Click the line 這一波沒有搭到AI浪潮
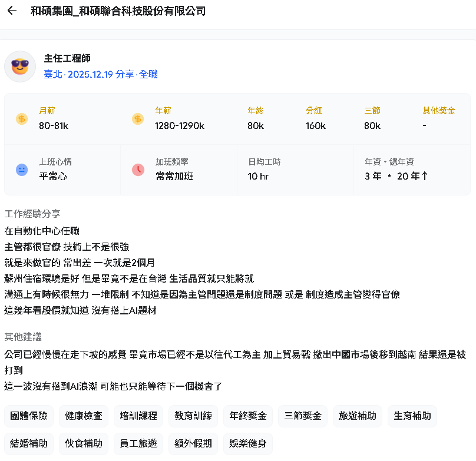 (113, 386)
